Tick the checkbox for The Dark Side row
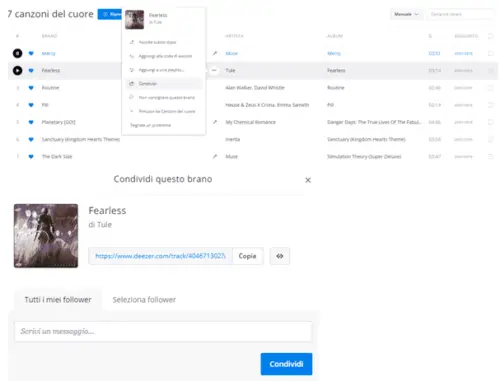Image resolution: width=500 pixels, height=381 pixels. 490,156
